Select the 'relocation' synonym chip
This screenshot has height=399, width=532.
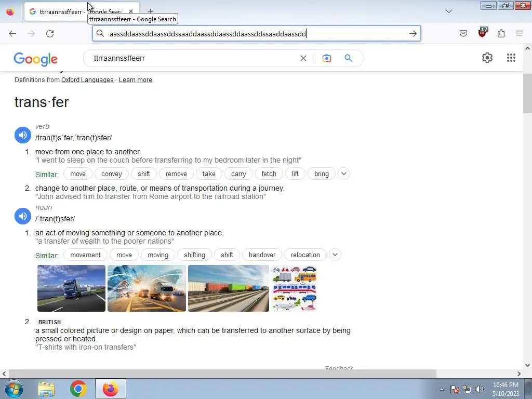coord(305,255)
